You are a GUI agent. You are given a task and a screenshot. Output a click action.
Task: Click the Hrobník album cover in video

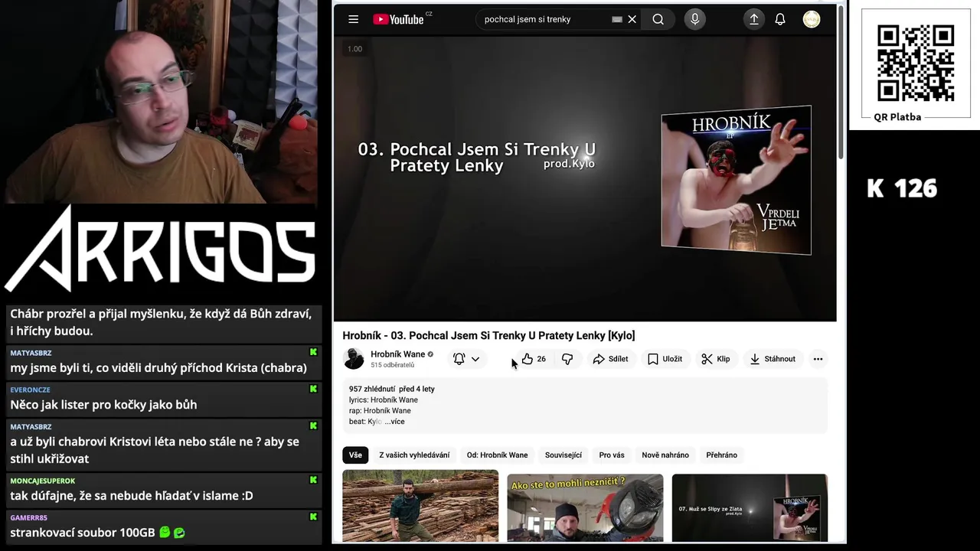point(736,180)
